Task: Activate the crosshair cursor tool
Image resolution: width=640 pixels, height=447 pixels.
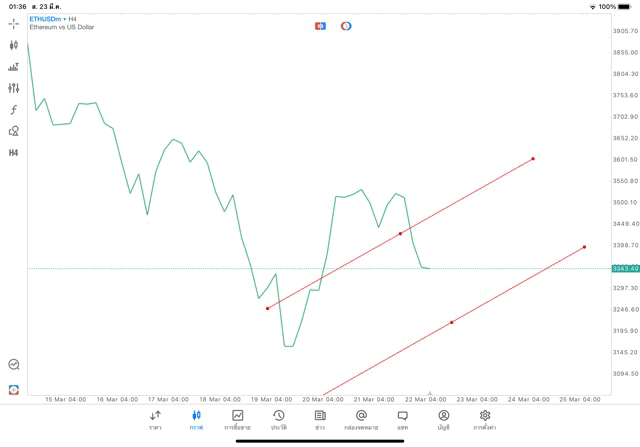Action: point(14,23)
